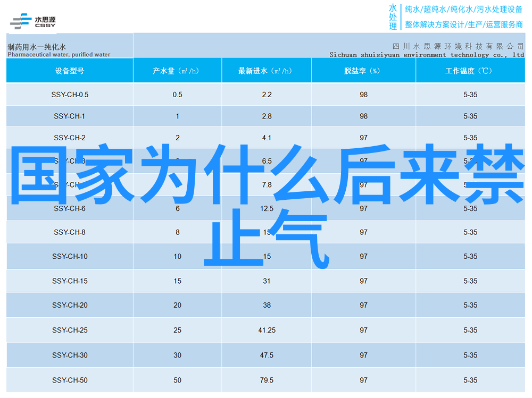Select model cell 'SSY-CH-2'

[70, 138]
